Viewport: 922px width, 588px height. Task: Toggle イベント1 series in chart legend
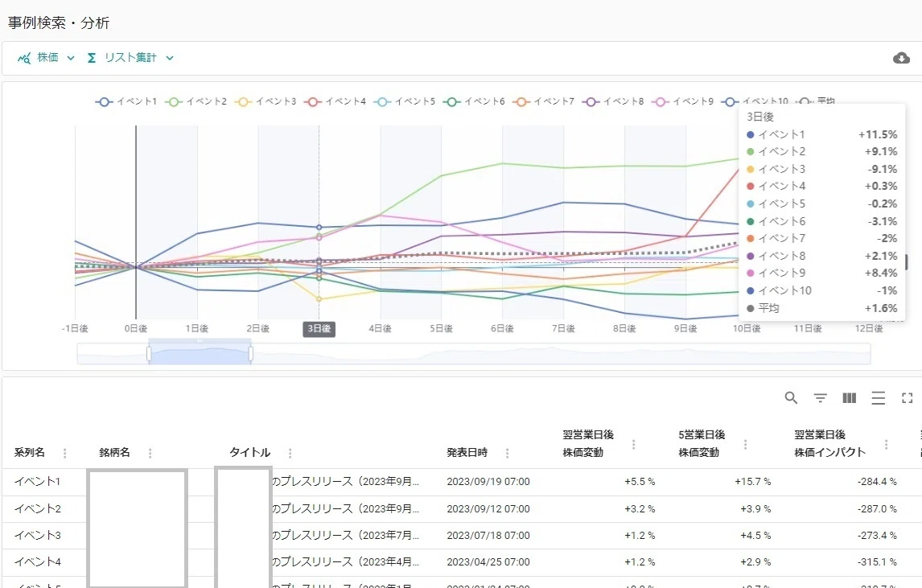(x=126, y=101)
